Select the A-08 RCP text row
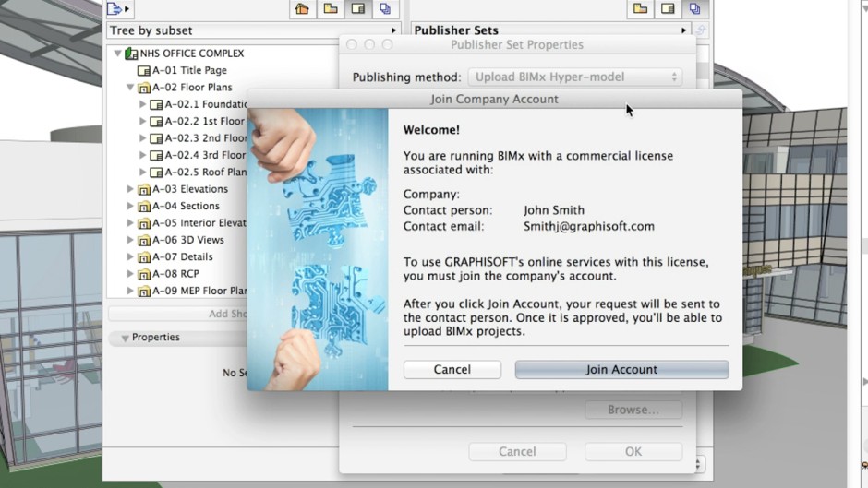This screenshot has width=868, height=488. point(175,274)
